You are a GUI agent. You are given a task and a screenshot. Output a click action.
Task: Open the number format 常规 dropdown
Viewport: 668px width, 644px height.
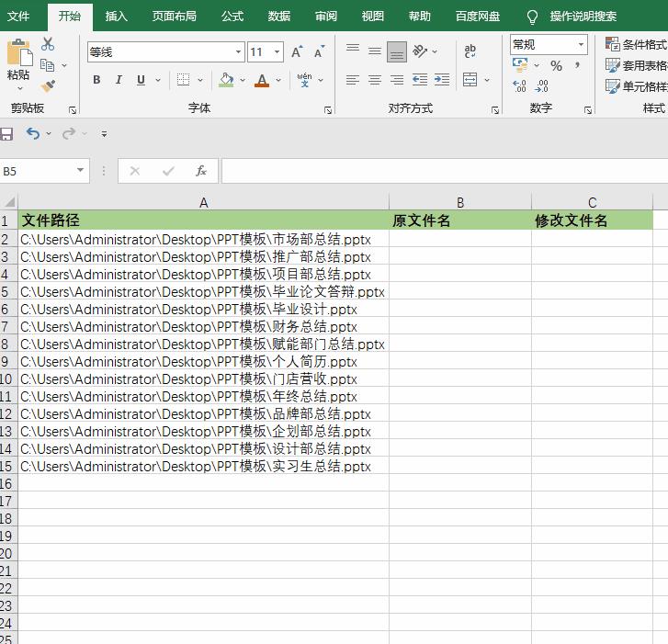click(581, 44)
